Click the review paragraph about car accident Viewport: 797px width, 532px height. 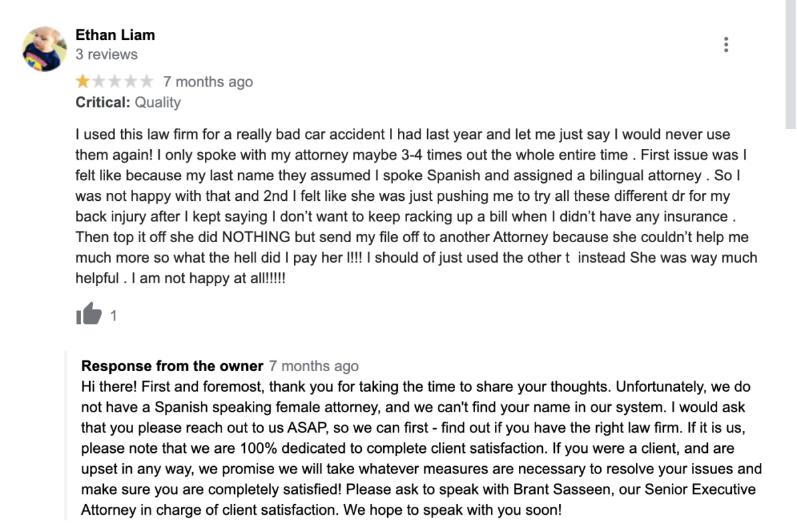(x=416, y=206)
